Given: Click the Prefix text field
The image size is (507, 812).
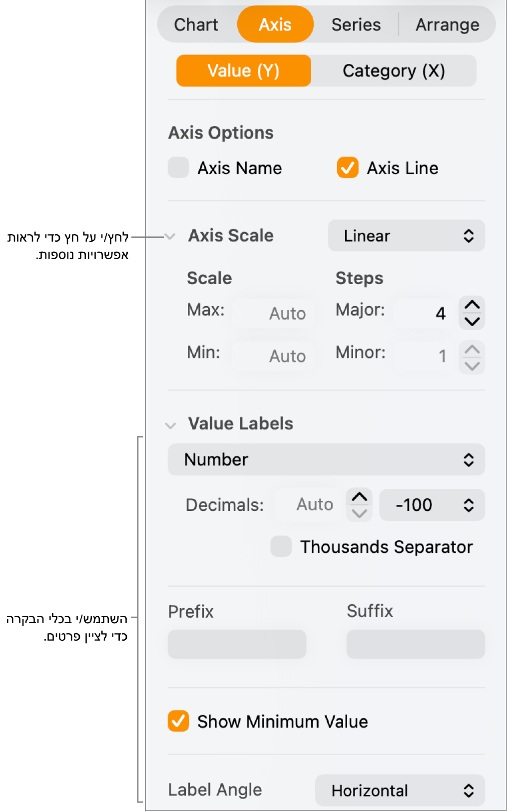Looking at the screenshot, I should [237, 644].
